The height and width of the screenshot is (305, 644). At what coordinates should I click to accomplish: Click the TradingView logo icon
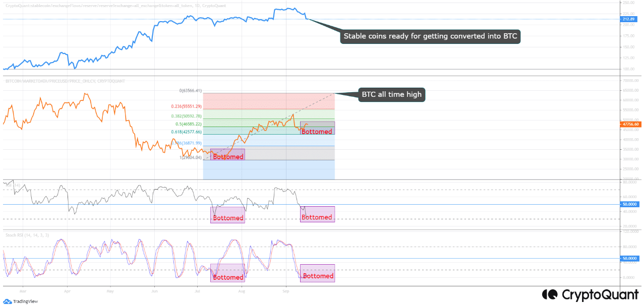(x=7, y=301)
